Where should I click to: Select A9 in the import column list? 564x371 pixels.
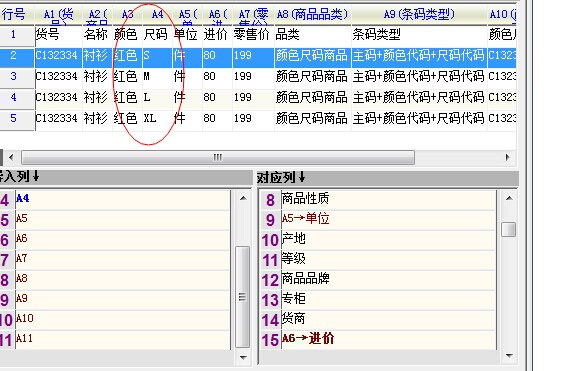[122, 300]
